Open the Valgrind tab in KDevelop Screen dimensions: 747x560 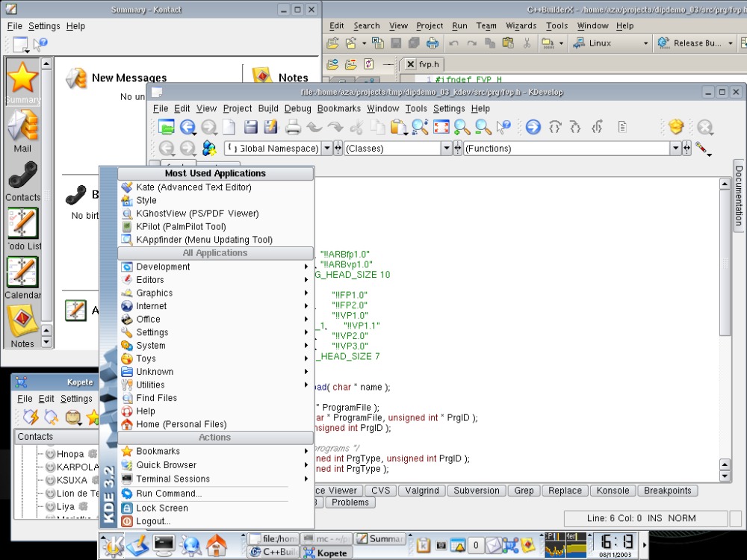pos(422,491)
